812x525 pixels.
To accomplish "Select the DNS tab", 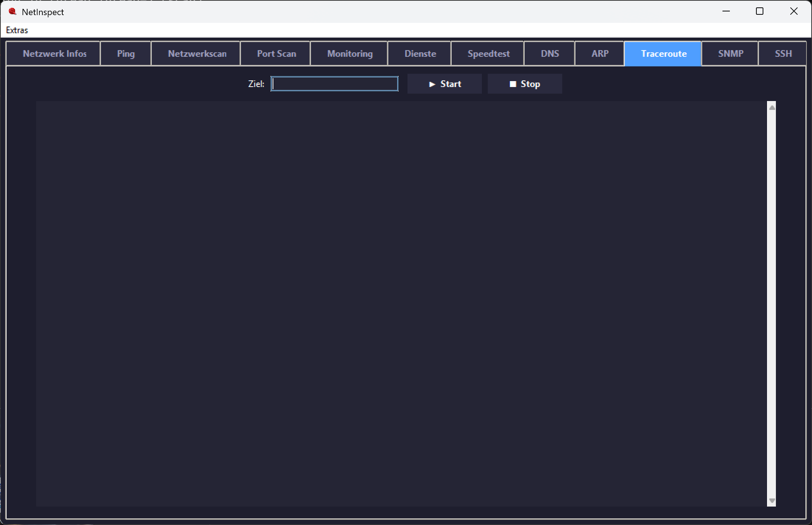I will (550, 54).
